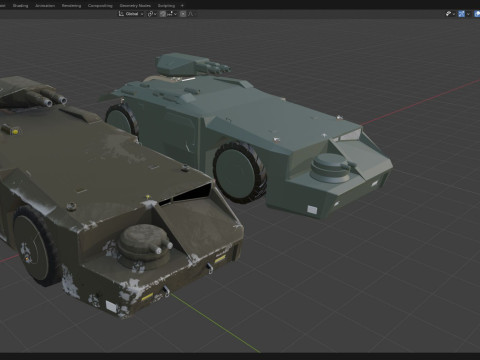Switch to the Animation workspace tab

45,5
